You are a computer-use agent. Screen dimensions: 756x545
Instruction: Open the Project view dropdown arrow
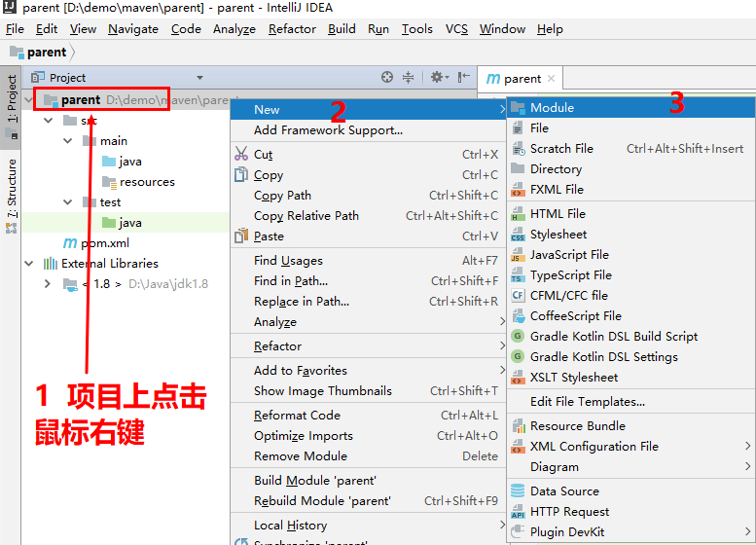click(199, 78)
